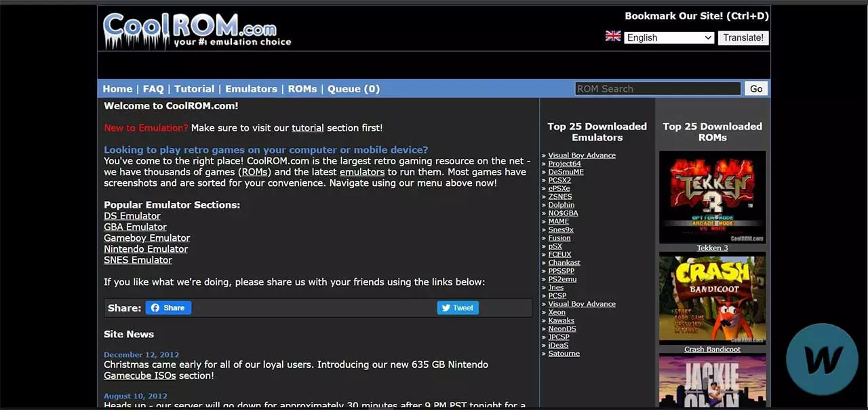Open Kawaks emulator link
This screenshot has height=410, width=868.
[x=561, y=320]
